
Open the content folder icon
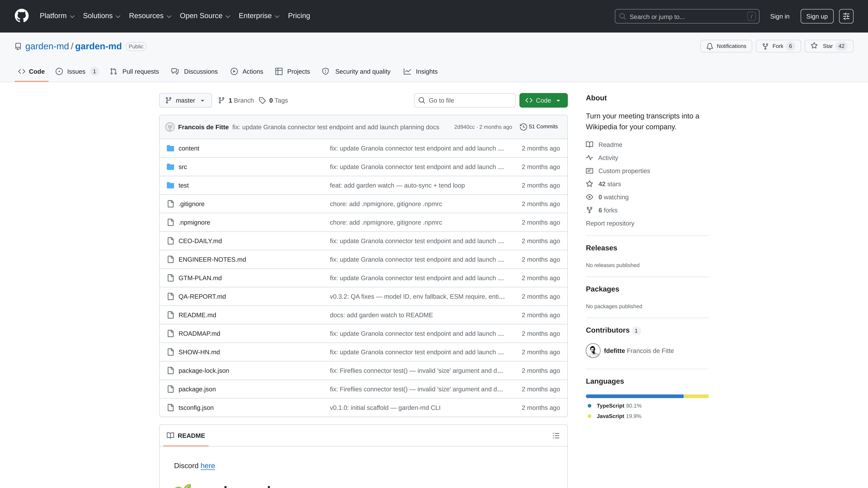pyautogui.click(x=170, y=148)
